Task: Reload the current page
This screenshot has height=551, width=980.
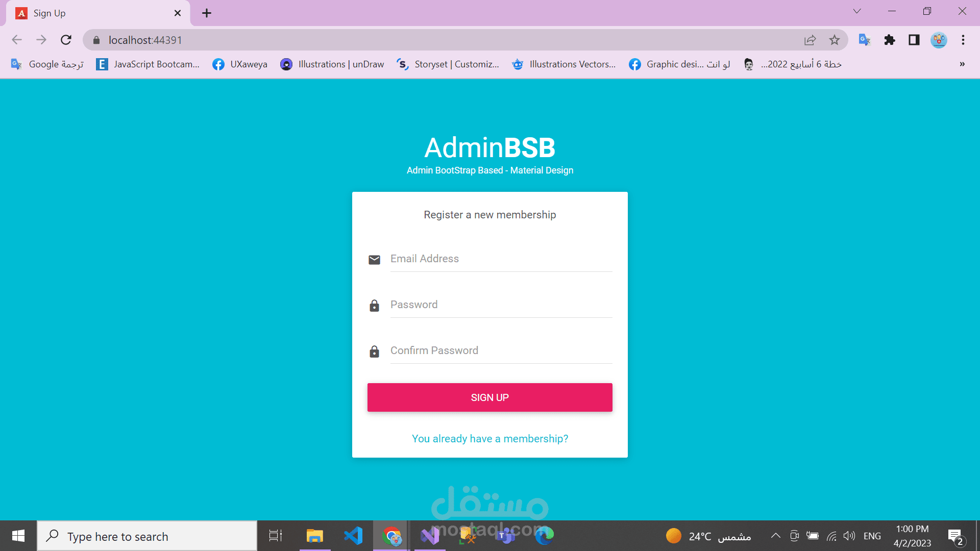Action: point(66,40)
